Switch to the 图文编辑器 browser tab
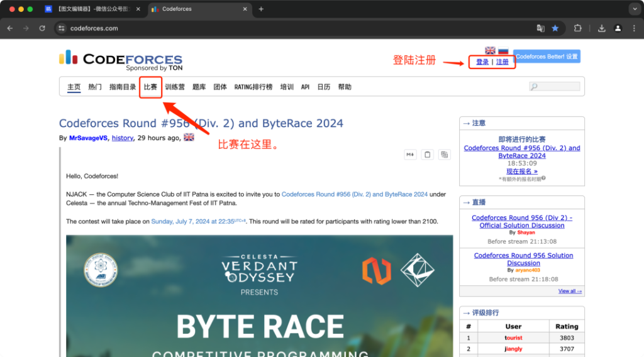Screen dimensions: 644x357 tap(91, 9)
